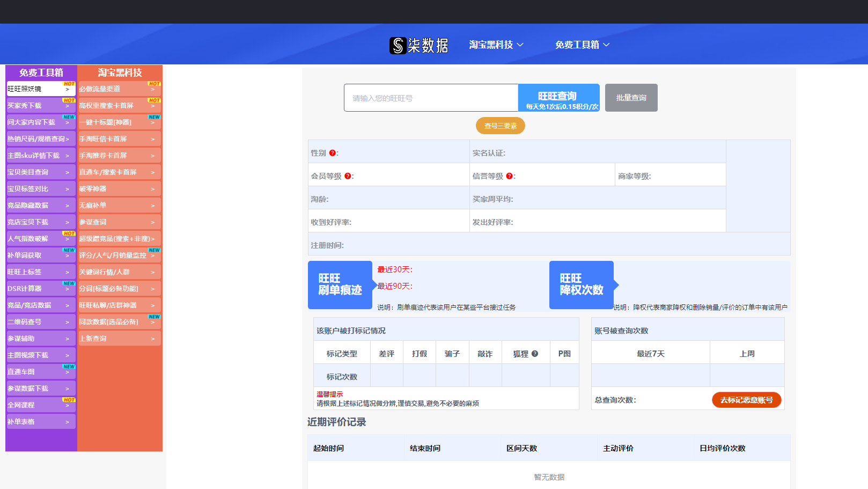Image resolution: width=868 pixels, height=489 pixels.
Task: Open 人气指数破解 tool
Action: click(x=41, y=238)
